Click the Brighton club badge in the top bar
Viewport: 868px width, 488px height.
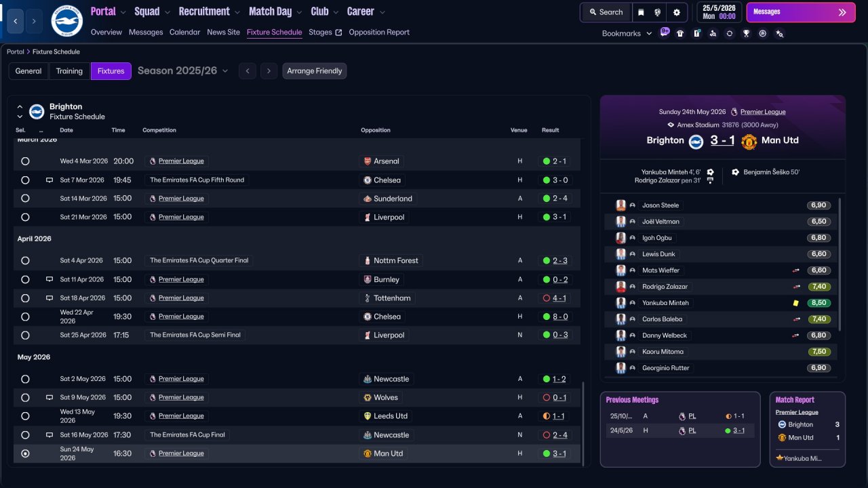click(66, 21)
